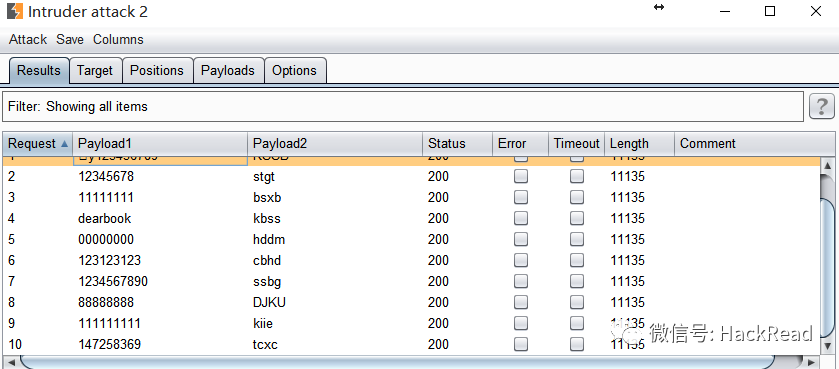Maximize the Intruder attack 2 window
This screenshot has width=839, height=369.
[769, 11]
